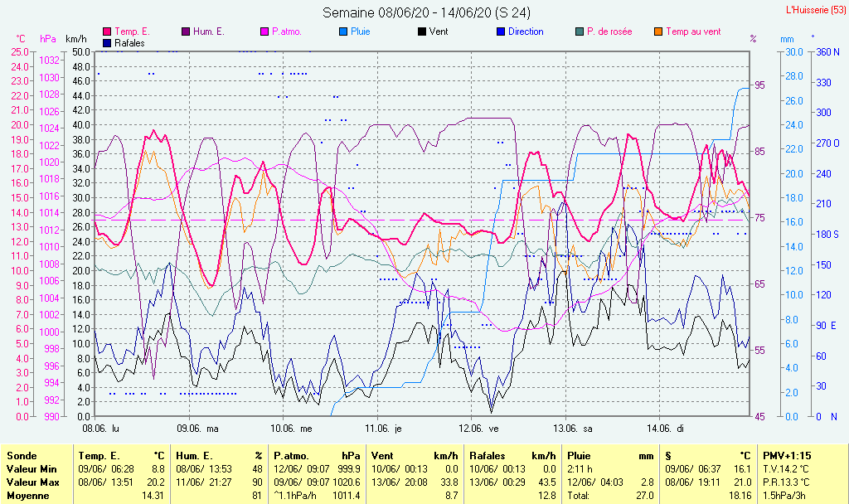This screenshot has height=504, width=849.
Task: Click the 'P.atmo.' legend label
Action: 287,32
